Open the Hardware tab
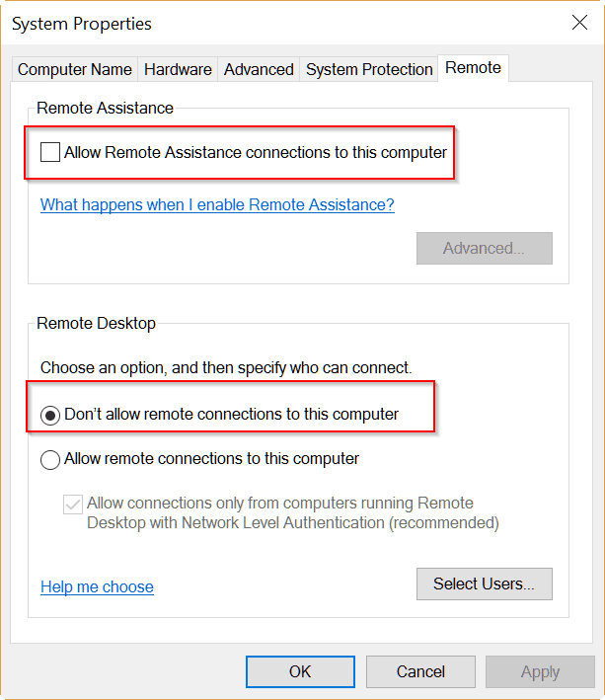Screen dimensions: 605x700 point(178,70)
